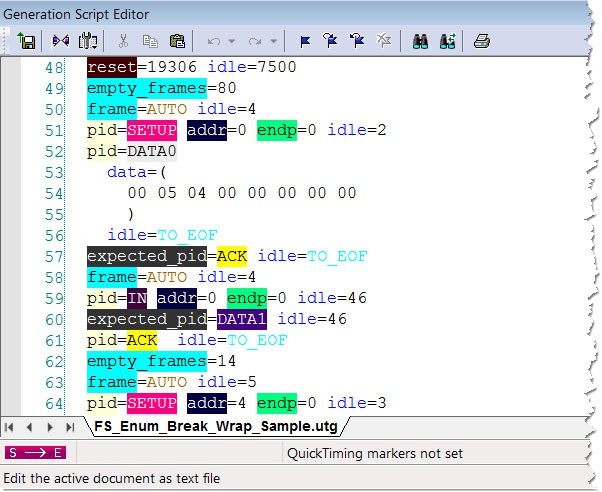Screen dimensions: 602x492
Task: Click the view options toolbar icon
Action: click(88, 41)
